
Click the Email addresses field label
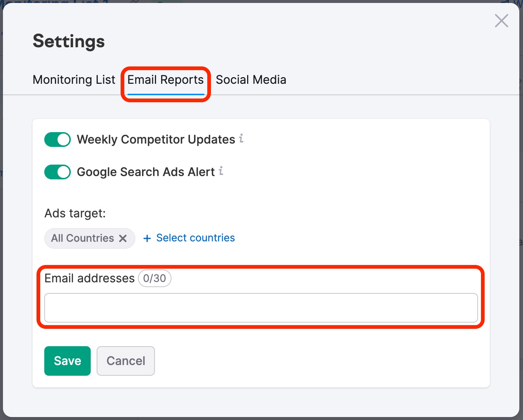(89, 278)
